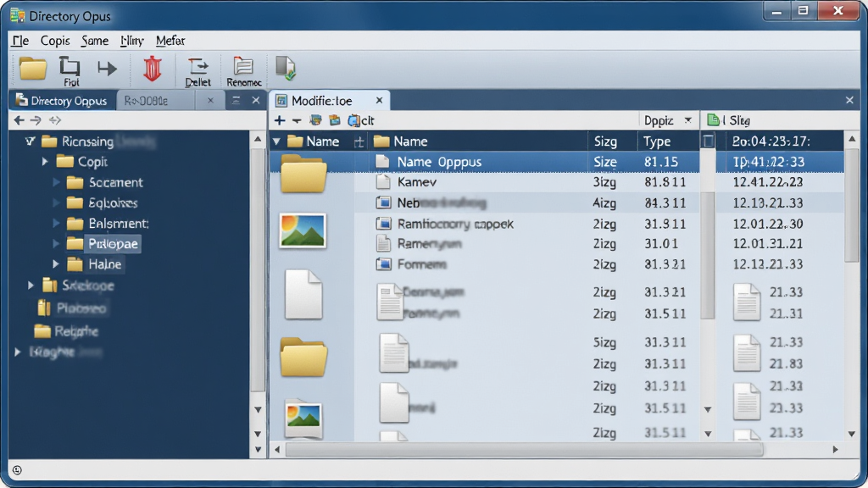Click the Deliet toolbar button
The image size is (868, 488).
[x=198, y=73]
